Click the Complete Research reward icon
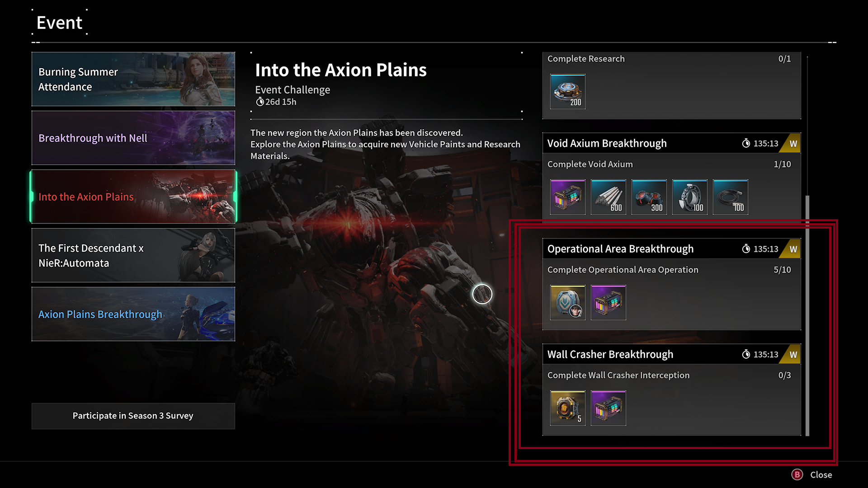The image size is (868, 488). [x=568, y=92]
